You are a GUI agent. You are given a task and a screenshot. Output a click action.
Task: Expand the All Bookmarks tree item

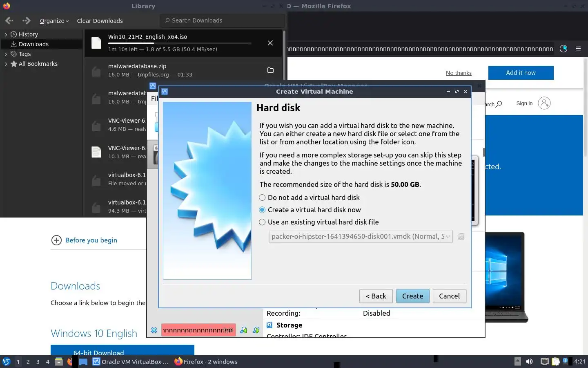point(6,64)
